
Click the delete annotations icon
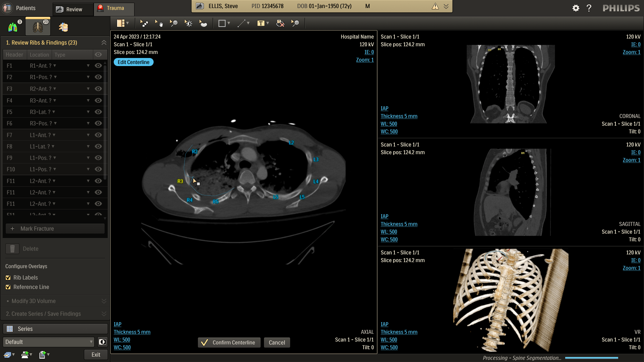pyautogui.click(x=280, y=23)
